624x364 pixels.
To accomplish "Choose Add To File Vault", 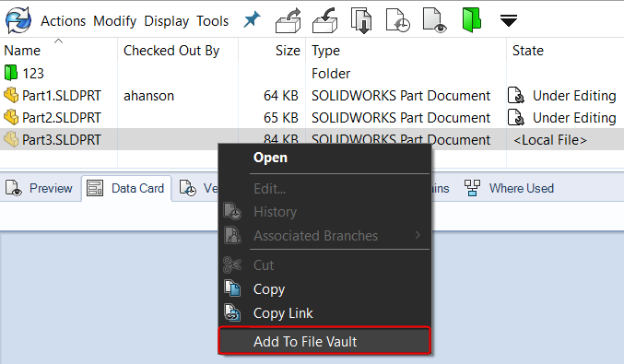I will [324, 341].
